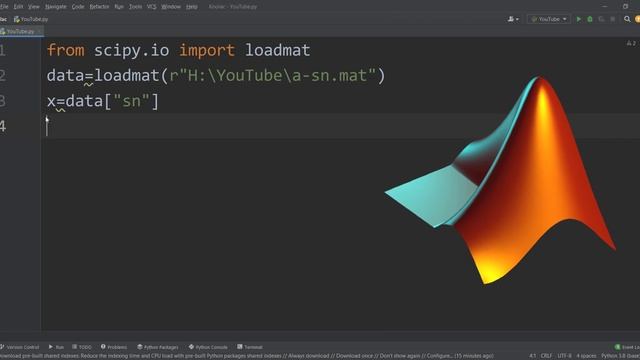Click the Run with Coverage icon
The height and width of the screenshot is (360, 640).
(601, 19)
